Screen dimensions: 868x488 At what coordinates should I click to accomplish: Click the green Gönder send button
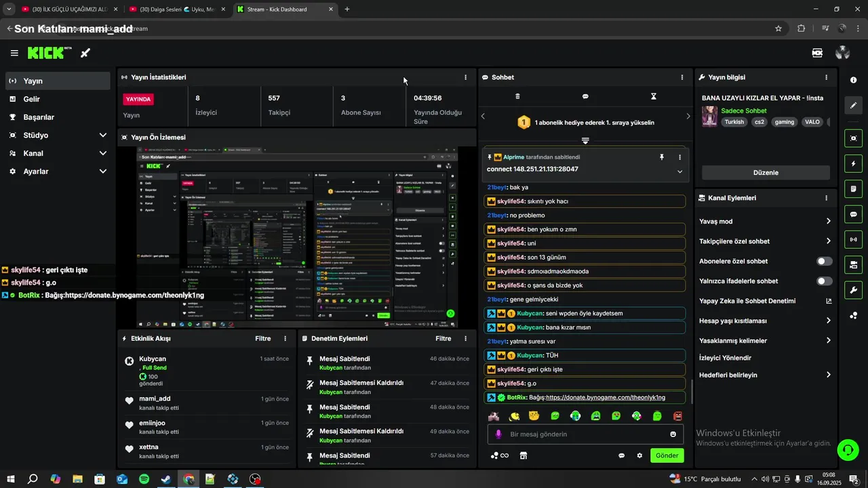click(x=667, y=455)
